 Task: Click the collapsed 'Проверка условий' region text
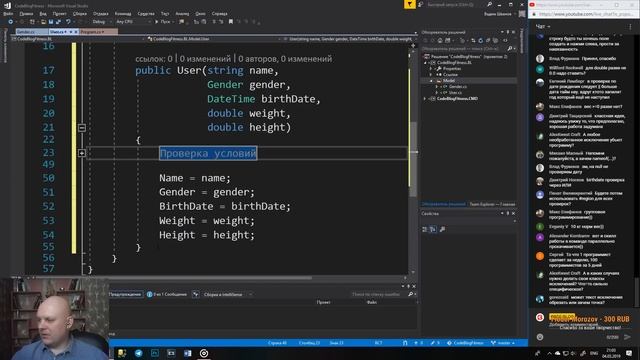coord(208,153)
